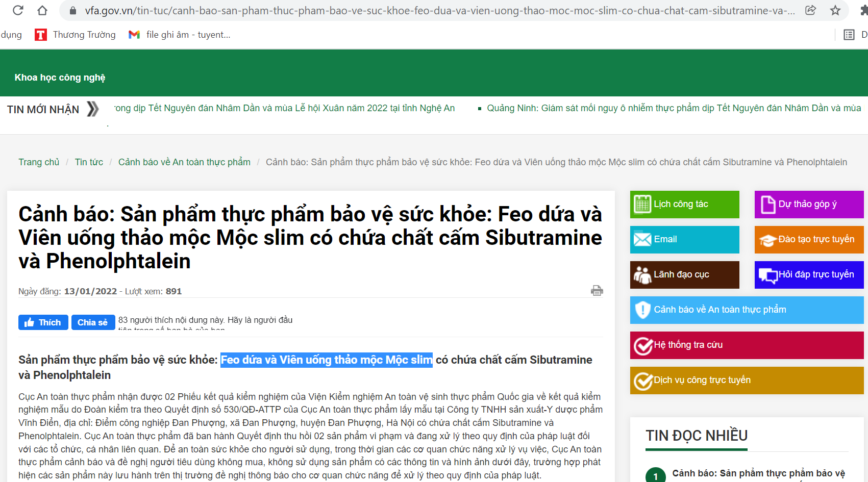This screenshot has width=868, height=482.
Task: Go to the browser home page icon
Action: [x=42, y=10]
